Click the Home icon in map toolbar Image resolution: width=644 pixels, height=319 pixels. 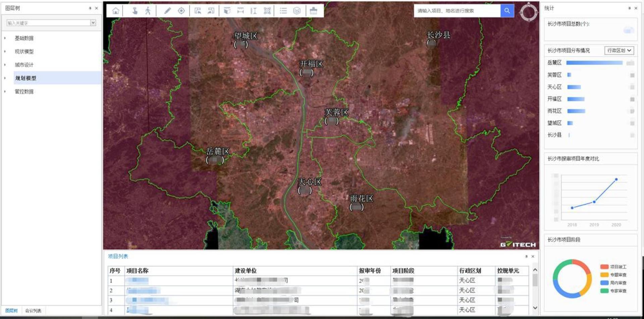click(x=116, y=11)
